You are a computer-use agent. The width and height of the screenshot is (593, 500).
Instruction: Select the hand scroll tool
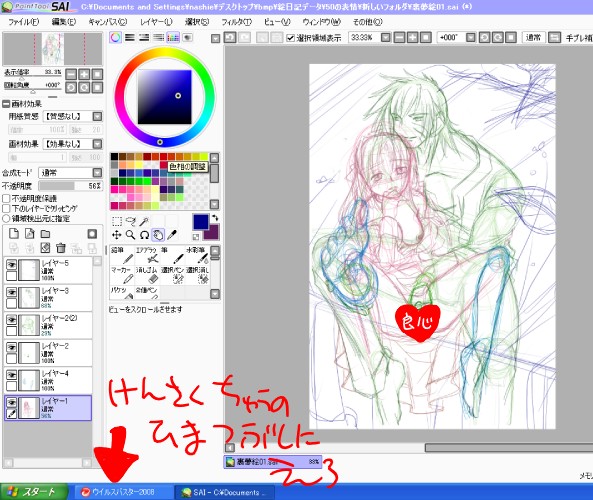click(158, 235)
